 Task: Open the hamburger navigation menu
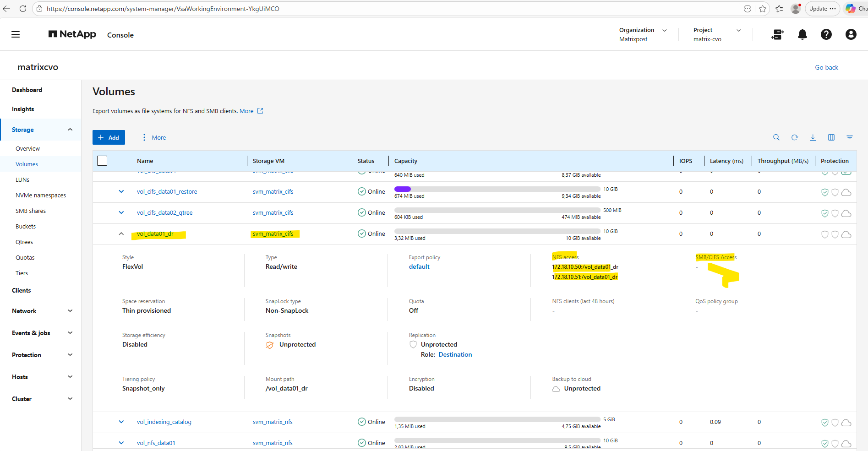[x=16, y=35]
